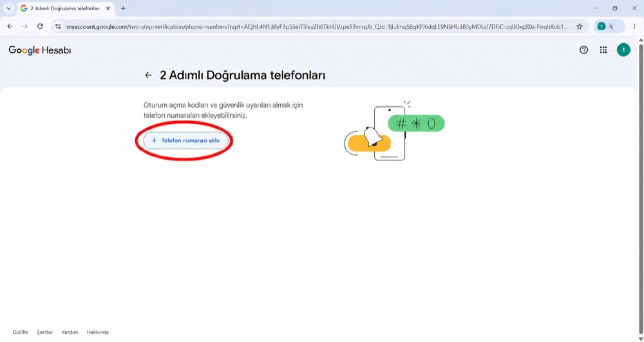Close the 2 Adımlı Doğrulama telefonları tab
The image size is (644, 342).
(x=108, y=8)
